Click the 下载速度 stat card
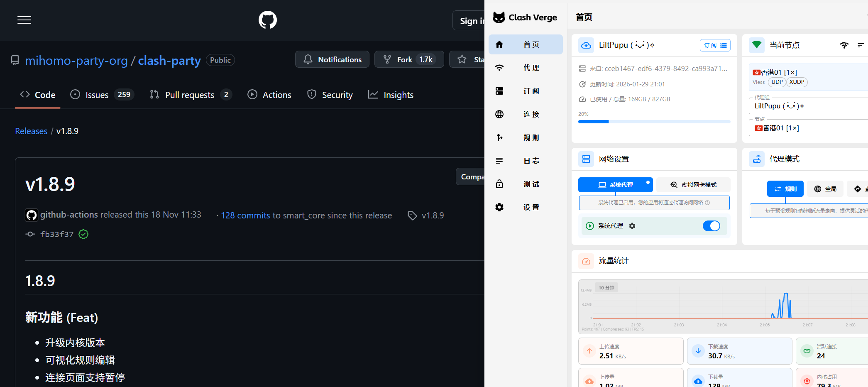Image resolution: width=868 pixels, height=387 pixels. [x=739, y=351]
